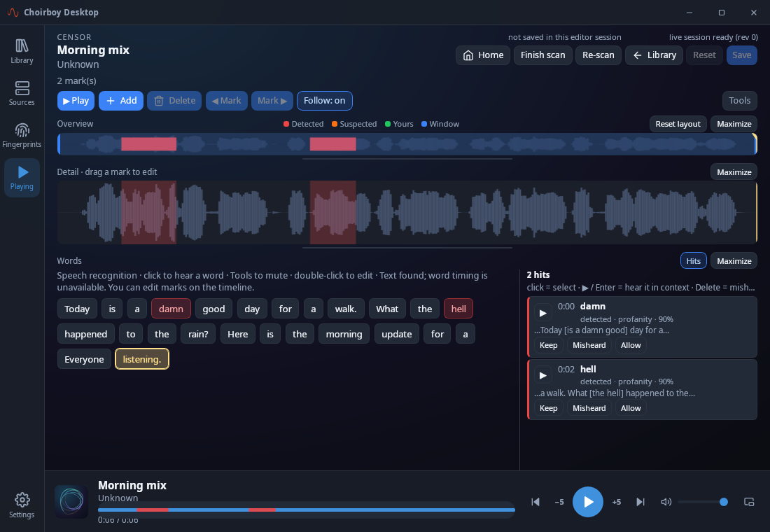The height and width of the screenshot is (532, 770).
Task: Select the 0:02 hell hit card
Action: point(642,389)
